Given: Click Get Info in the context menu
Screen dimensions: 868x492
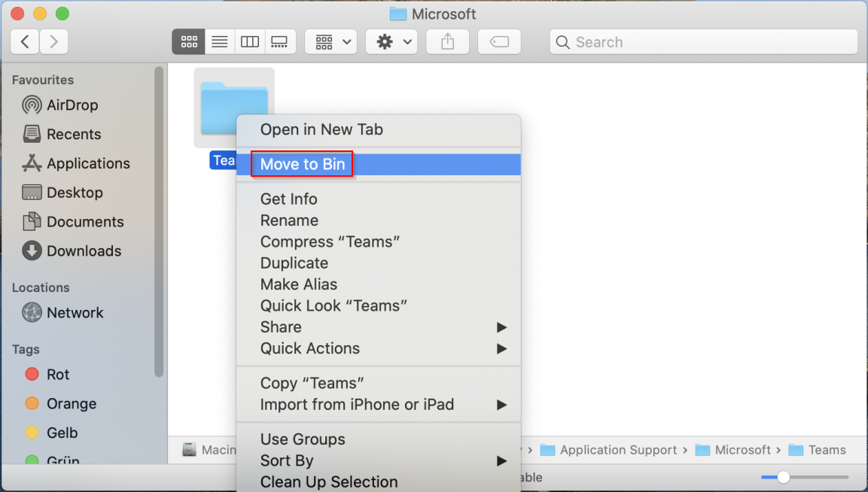Looking at the screenshot, I should pyautogui.click(x=288, y=199).
